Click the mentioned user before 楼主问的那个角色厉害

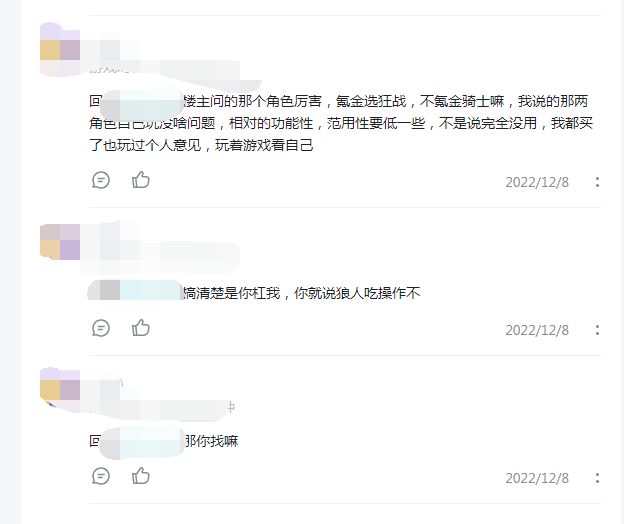[142, 102]
